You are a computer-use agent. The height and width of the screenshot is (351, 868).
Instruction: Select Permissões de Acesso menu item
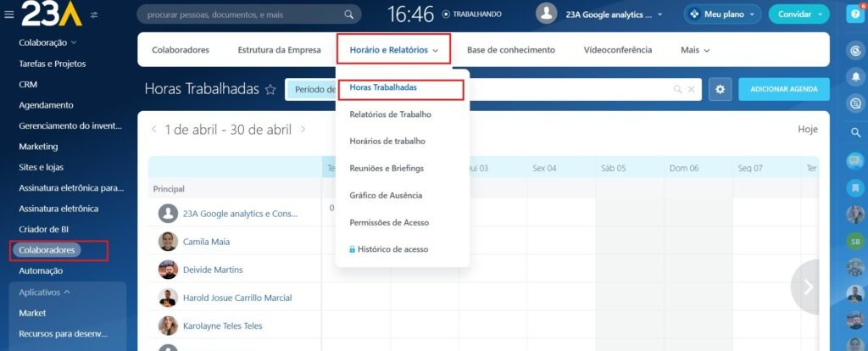(x=389, y=223)
